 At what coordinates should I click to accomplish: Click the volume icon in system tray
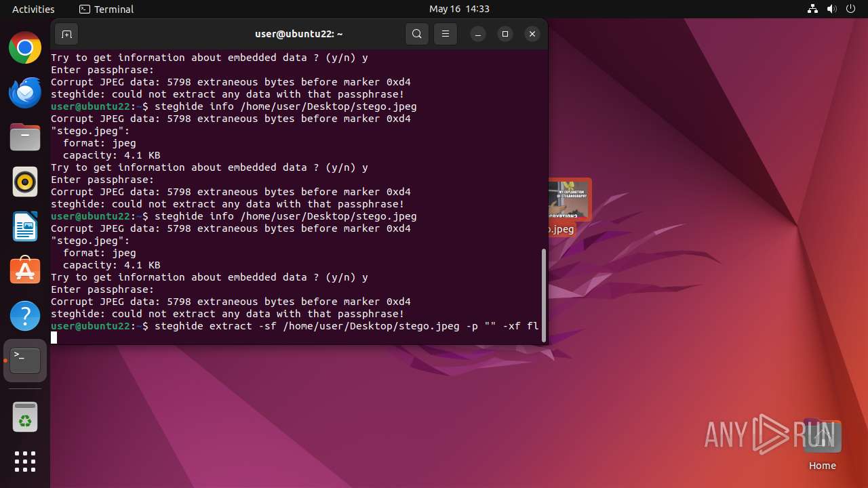point(832,9)
